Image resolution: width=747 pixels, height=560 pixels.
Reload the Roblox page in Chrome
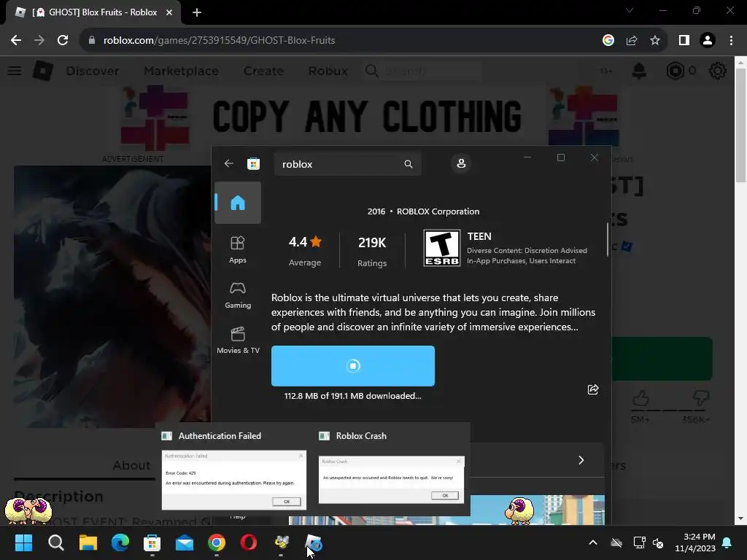point(63,40)
